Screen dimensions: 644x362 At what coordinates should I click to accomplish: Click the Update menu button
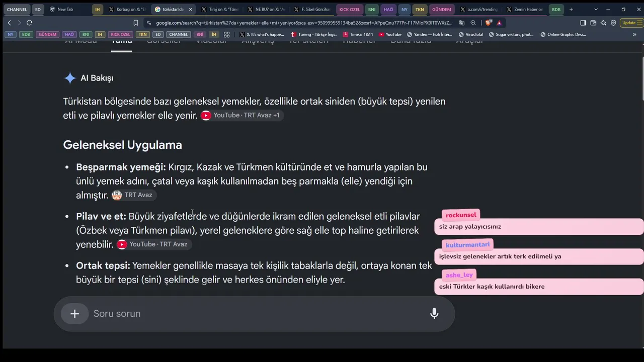(x=631, y=23)
